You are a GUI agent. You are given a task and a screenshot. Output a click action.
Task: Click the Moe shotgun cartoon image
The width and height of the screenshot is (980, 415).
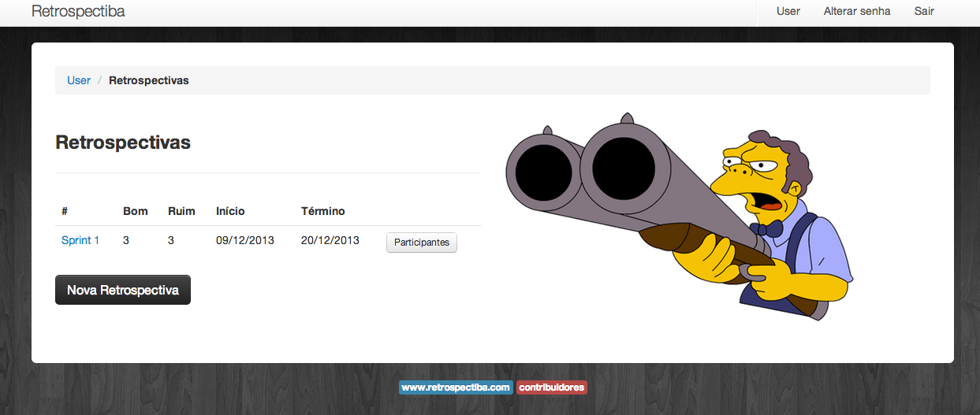coord(679,218)
